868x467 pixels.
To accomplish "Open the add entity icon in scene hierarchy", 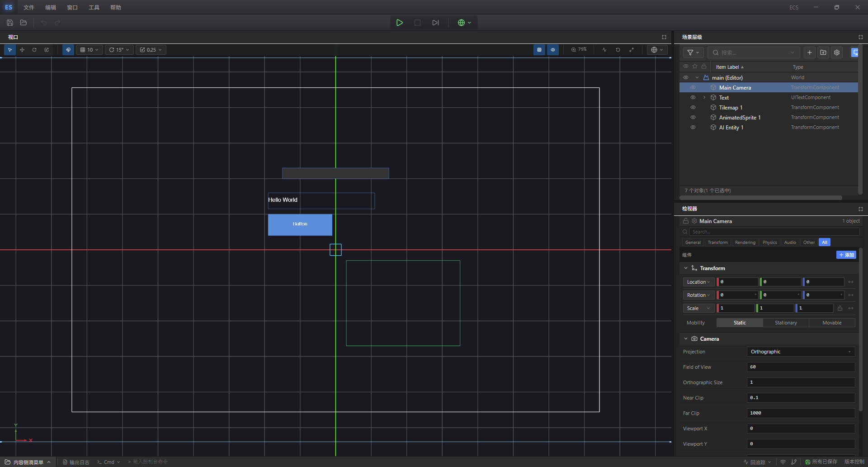I will pos(809,52).
